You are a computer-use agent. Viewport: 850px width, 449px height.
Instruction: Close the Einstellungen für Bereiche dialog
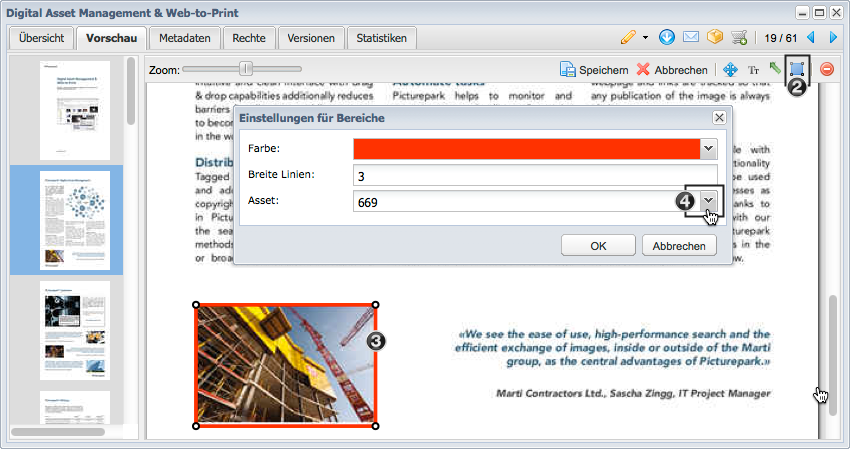point(719,118)
